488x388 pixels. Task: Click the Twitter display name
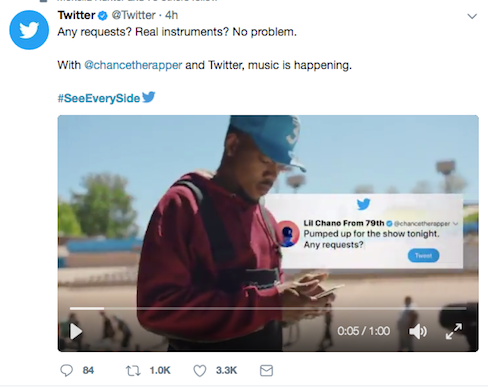pyautogui.click(x=76, y=15)
